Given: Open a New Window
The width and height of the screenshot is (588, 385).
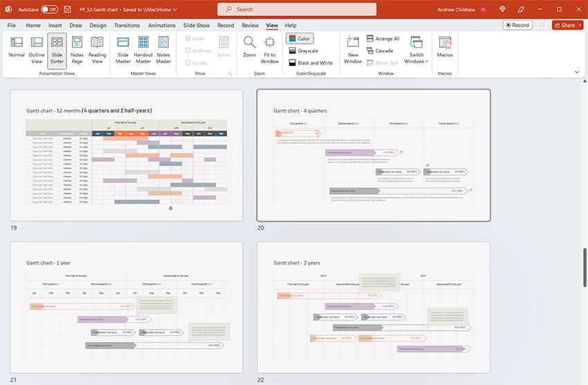Looking at the screenshot, I should [x=353, y=47].
